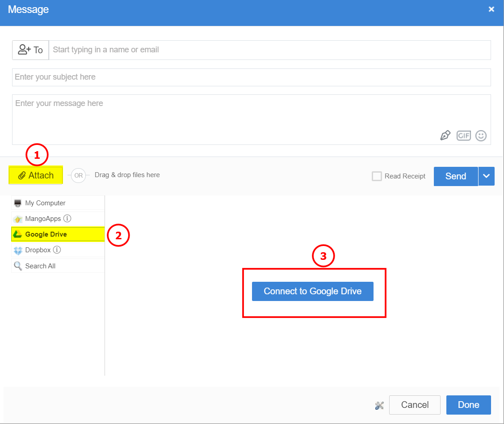504x424 pixels.
Task: Click into the subject input field
Action: coord(251,77)
